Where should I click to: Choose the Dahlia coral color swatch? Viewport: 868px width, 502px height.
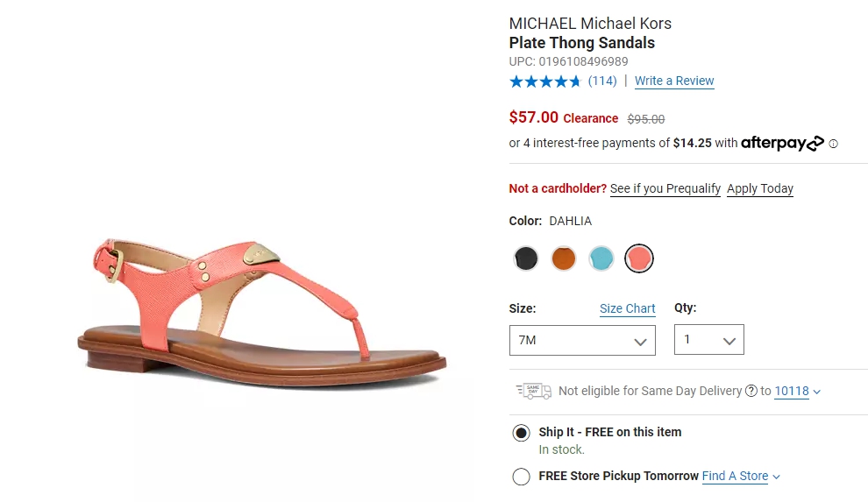click(639, 258)
